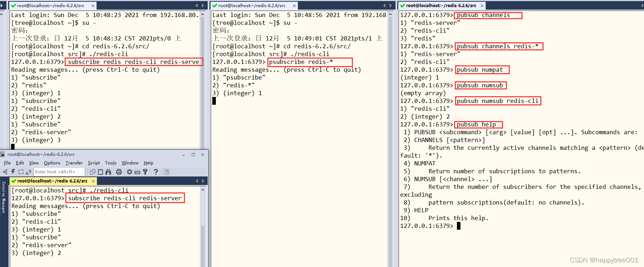Close the right window's session tab

pos(482,6)
